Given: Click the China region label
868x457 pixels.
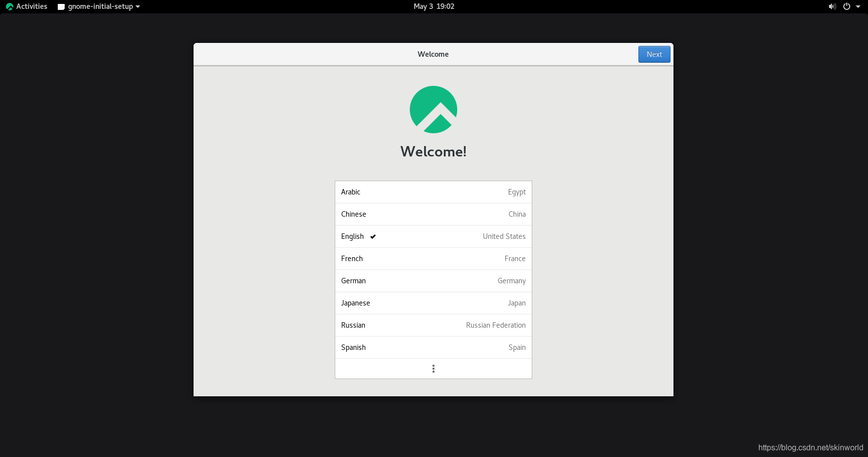Looking at the screenshot, I should pyautogui.click(x=517, y=214).
